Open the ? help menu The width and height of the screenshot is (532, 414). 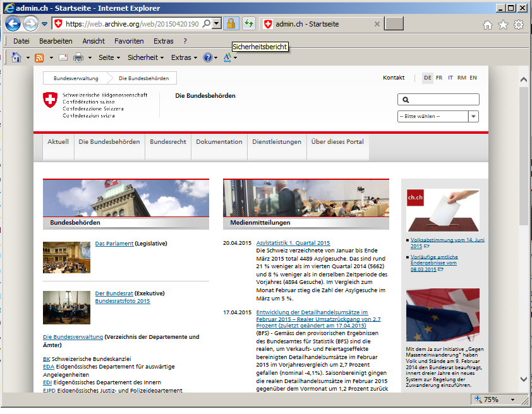(185, 41)
